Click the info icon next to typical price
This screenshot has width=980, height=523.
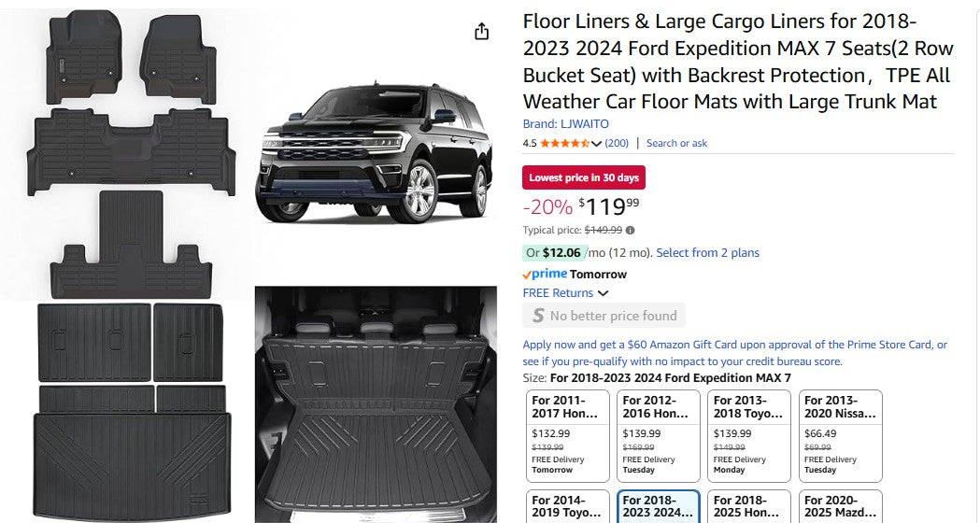click(x=630, y=230)
